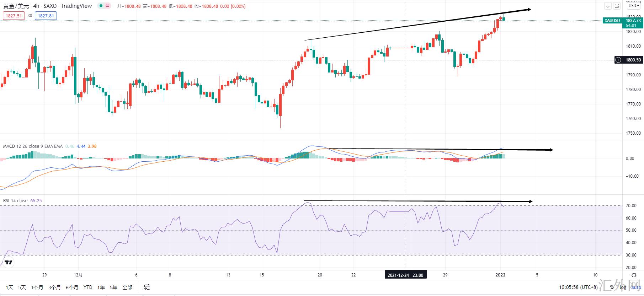Click the plus icon beside 1800.50

click(x=618, y=60)
